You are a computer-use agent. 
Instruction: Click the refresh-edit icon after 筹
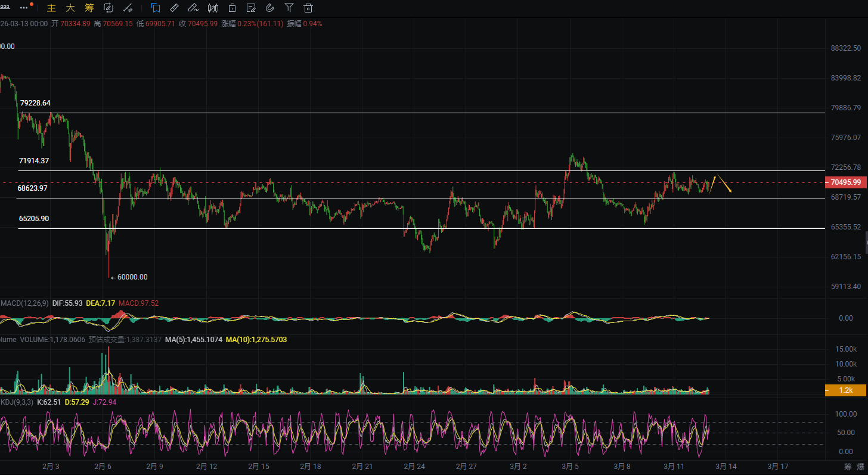pos(108,8)
